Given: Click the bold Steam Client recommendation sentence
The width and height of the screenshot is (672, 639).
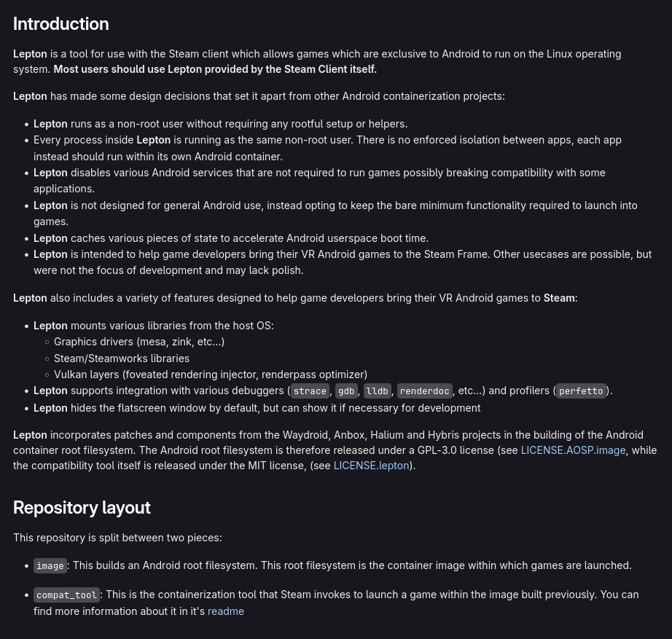Looking at the screenshot, I should coord(215,69).
